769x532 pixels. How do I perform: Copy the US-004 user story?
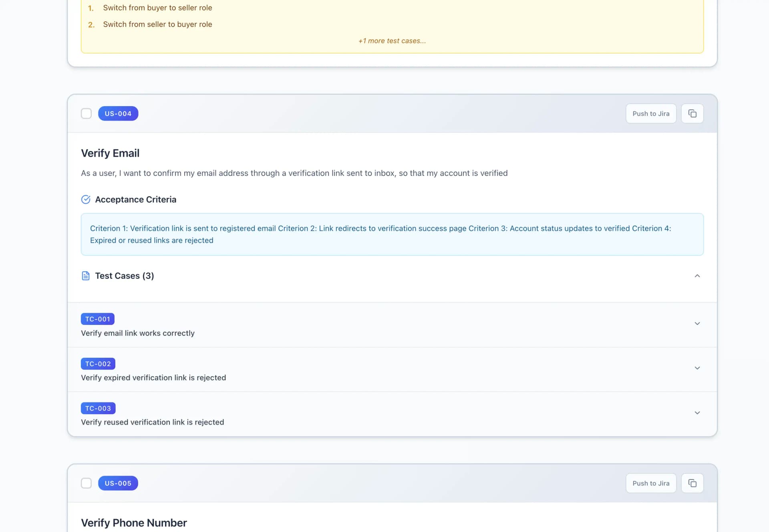coord(692,114)
